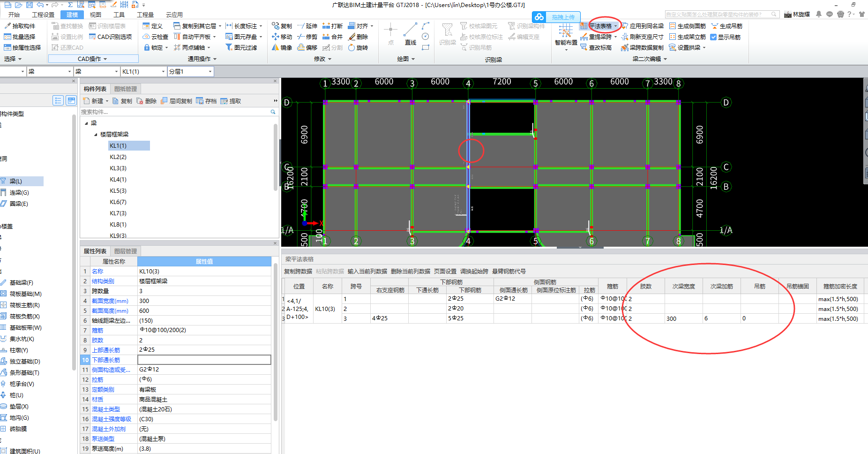Click the 下部通长筋 value field

[x=204, y=360]
